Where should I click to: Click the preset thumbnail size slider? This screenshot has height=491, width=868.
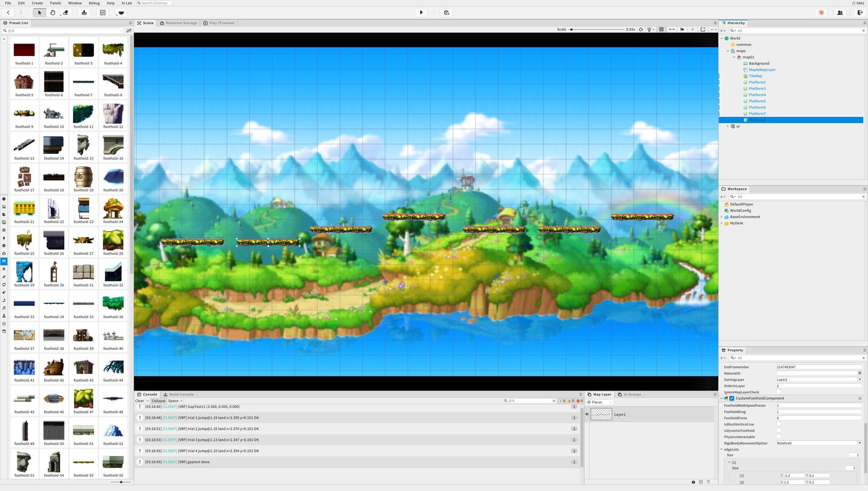click(x=121, y=482)
